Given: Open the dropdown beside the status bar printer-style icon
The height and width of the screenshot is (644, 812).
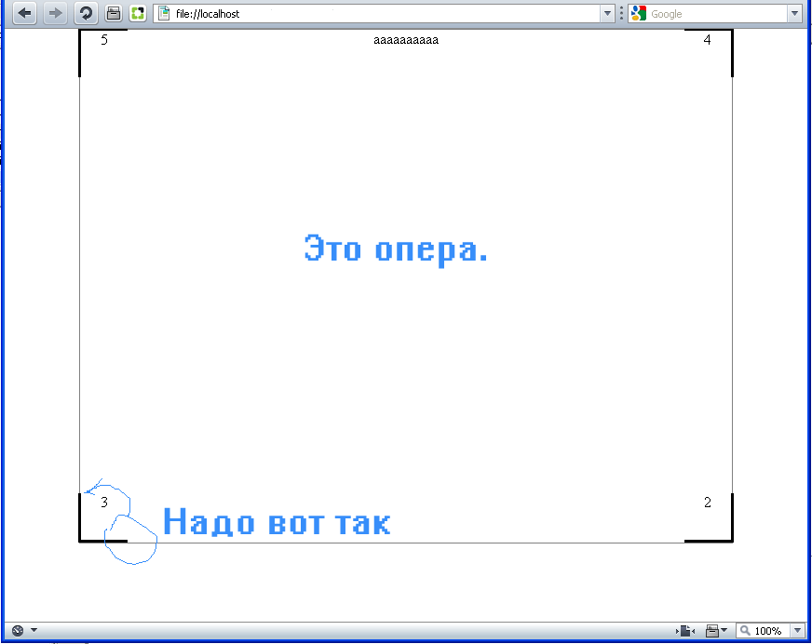Looking at the screenshot, I should tap(724, 630).
